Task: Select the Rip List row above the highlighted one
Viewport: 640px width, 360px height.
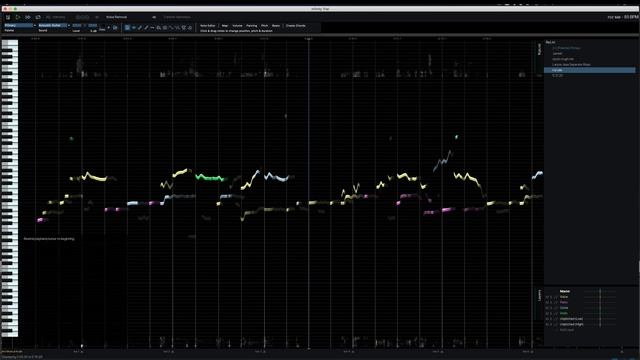Action: (x=589, y=64)
